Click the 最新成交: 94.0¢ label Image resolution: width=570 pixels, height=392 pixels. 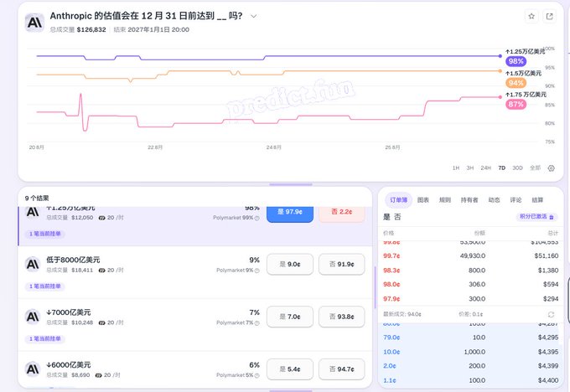[402, 314]
